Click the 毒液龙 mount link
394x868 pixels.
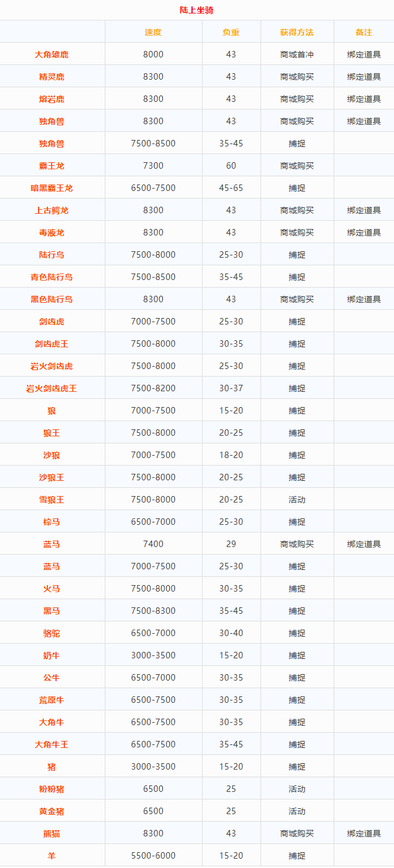coord(52,233)
